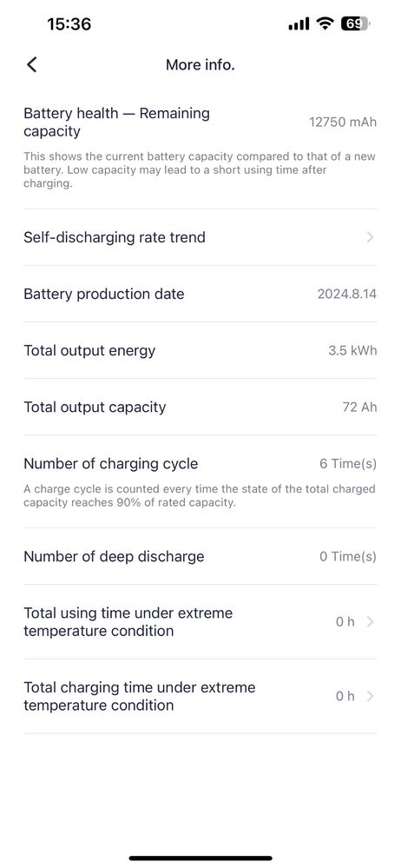
Task: Select the Number of charging cycle row
Action: [200, 481]
